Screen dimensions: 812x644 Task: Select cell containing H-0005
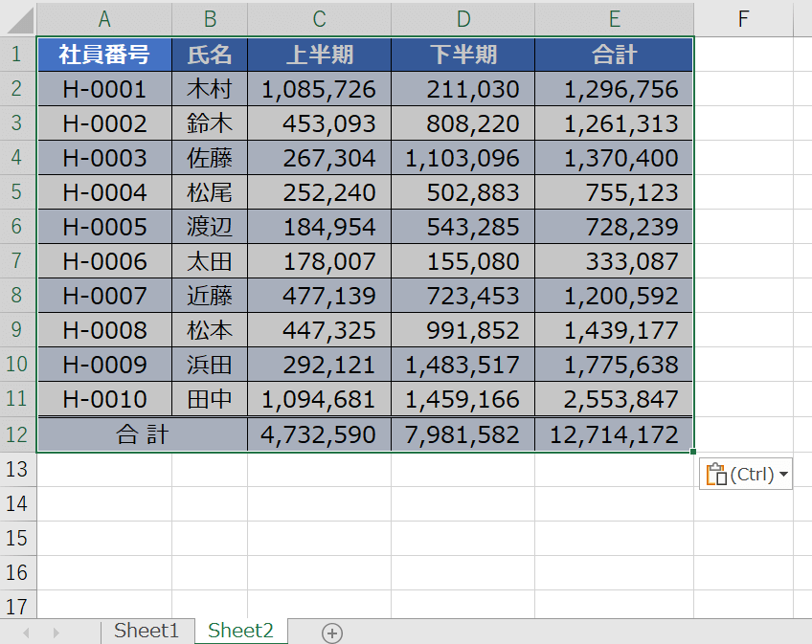(x=104, y=227)
